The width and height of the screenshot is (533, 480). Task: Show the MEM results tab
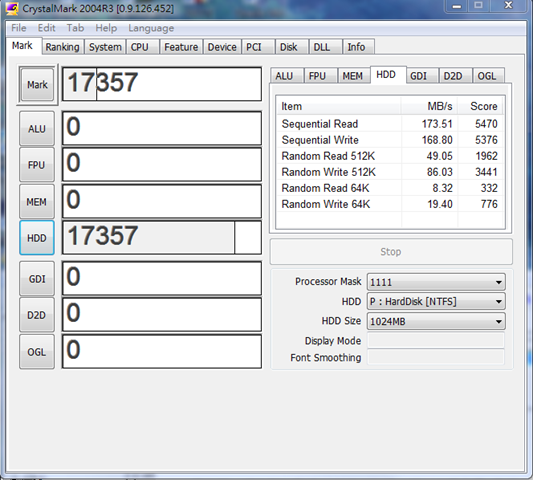coord(353,76)
